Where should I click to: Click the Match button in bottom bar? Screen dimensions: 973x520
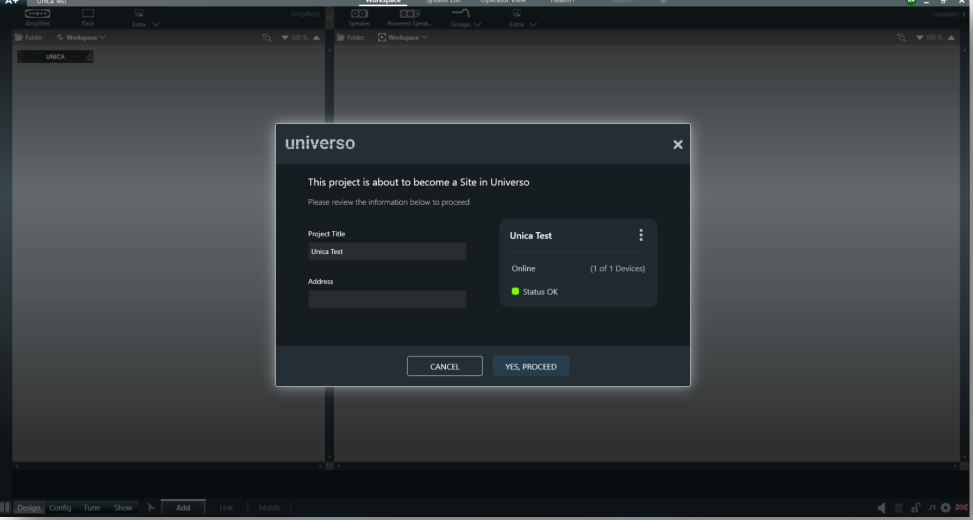[269, 508]
